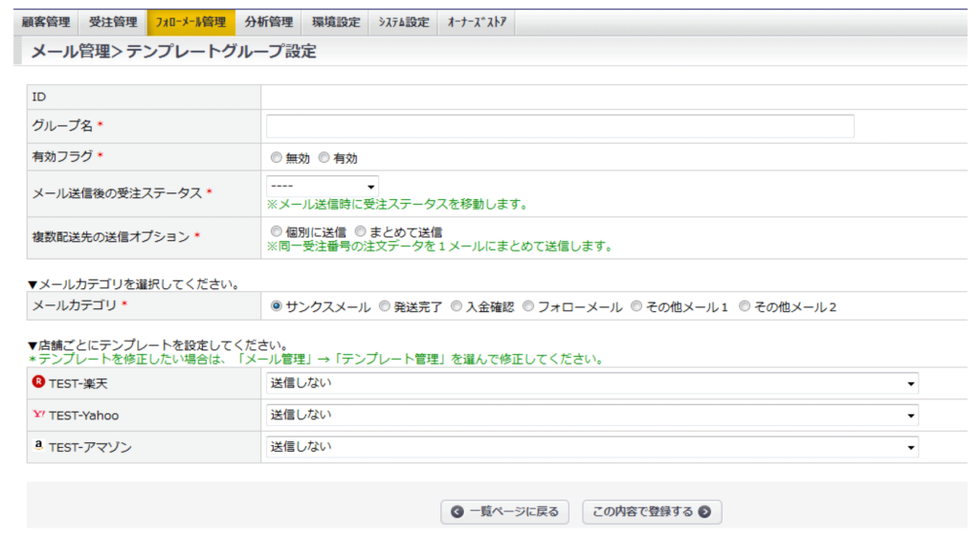Viewport: 980px width, 537px height.
Task: Expand the TEST-Yahoo template dropdown
Action: [x=591, y=415]
